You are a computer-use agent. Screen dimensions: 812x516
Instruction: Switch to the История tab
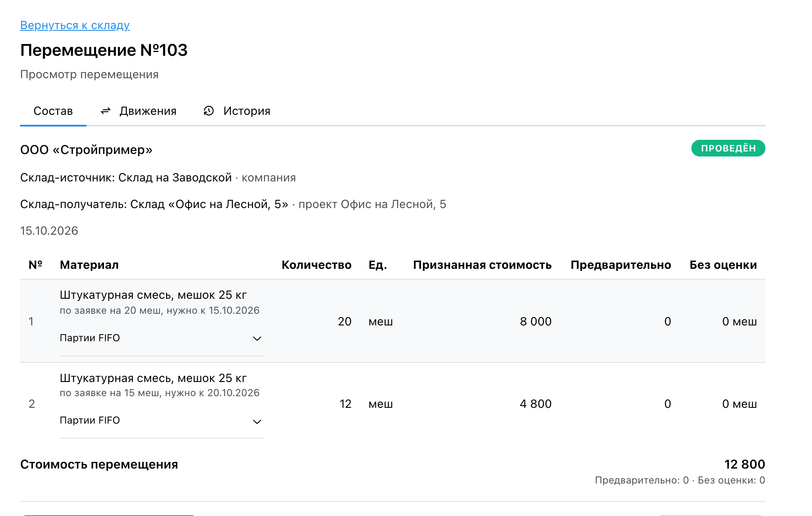[237, 111]
